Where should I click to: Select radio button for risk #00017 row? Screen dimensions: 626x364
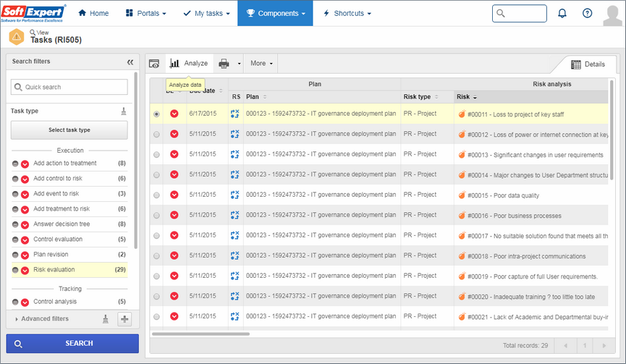156,236
